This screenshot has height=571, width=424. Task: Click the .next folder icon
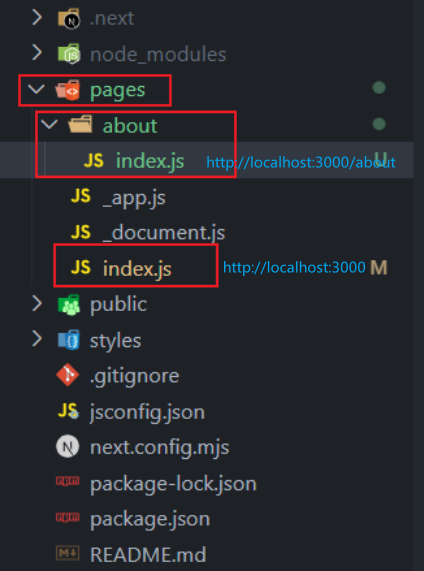[69, 18]
